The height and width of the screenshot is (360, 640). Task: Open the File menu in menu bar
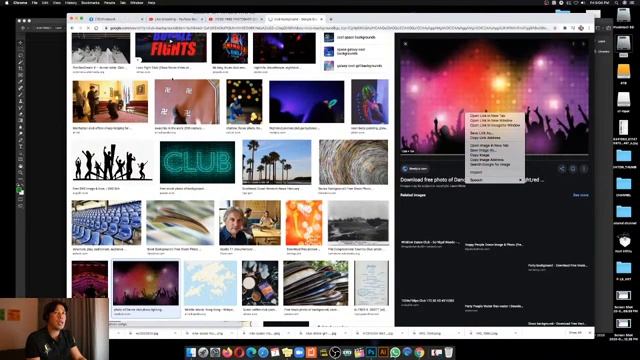[35, 2]
